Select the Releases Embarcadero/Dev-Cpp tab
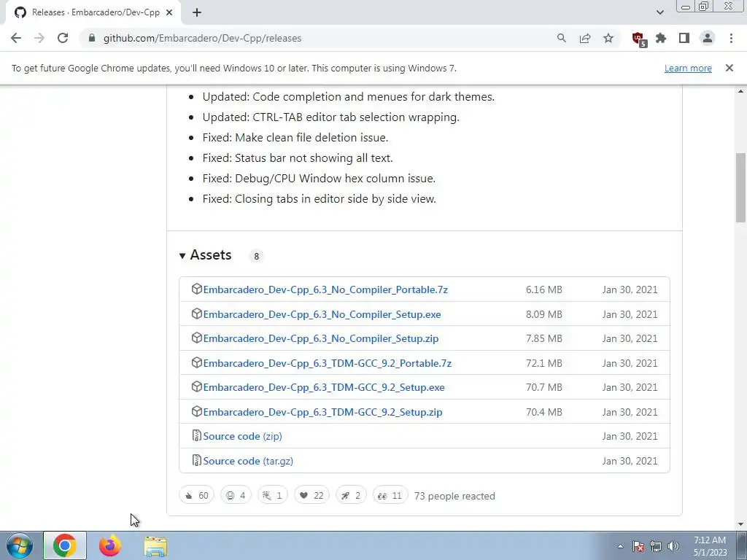This screenshot has width=747, height=560. 93,12
